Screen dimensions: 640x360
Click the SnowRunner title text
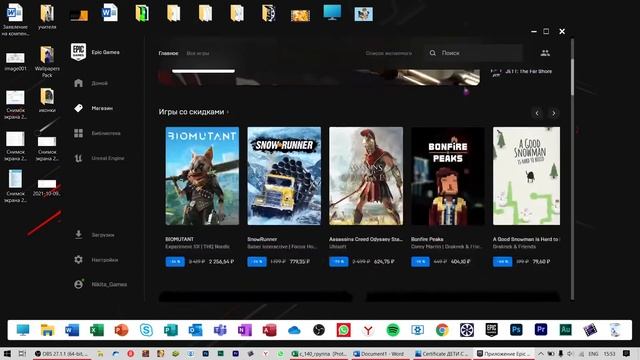coord(262,239)
